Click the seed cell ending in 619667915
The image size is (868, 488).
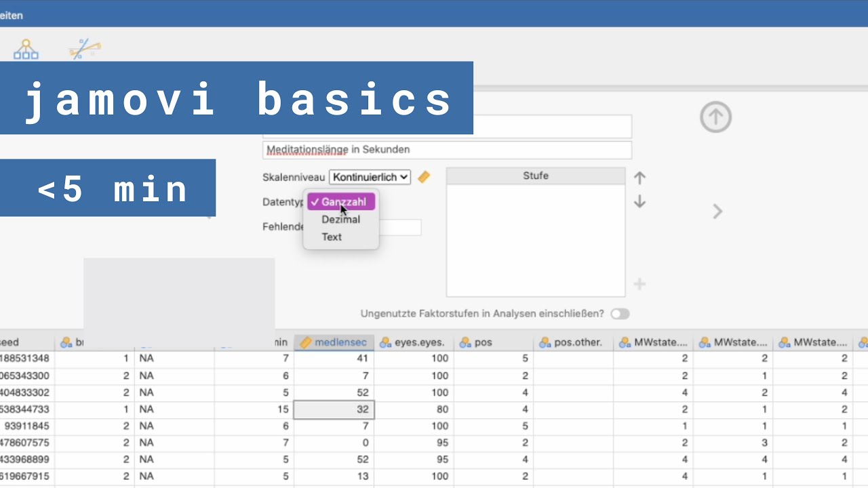click(27, 476)
